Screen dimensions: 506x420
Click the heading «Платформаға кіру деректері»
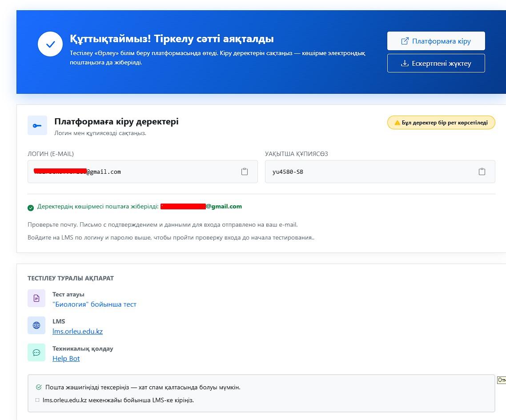tap(116, 122)
